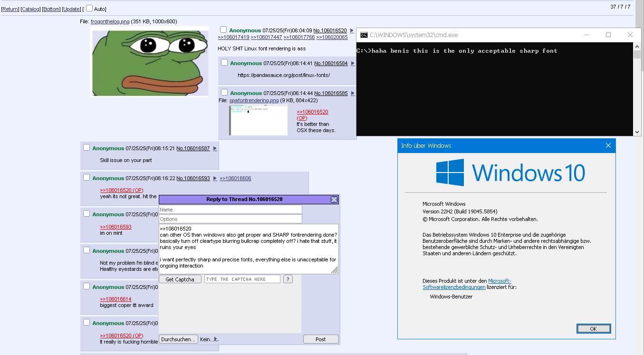Jump to Bottom link

click(x=51, y=9)
